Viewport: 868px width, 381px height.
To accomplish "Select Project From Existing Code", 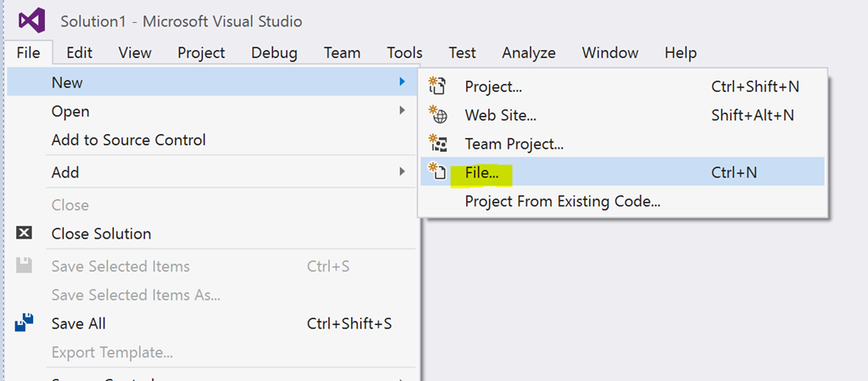I will [562, 201].
